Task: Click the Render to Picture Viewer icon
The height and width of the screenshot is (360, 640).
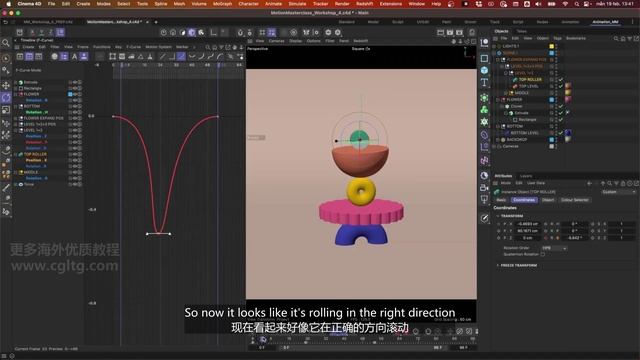Action: point(450,32)
